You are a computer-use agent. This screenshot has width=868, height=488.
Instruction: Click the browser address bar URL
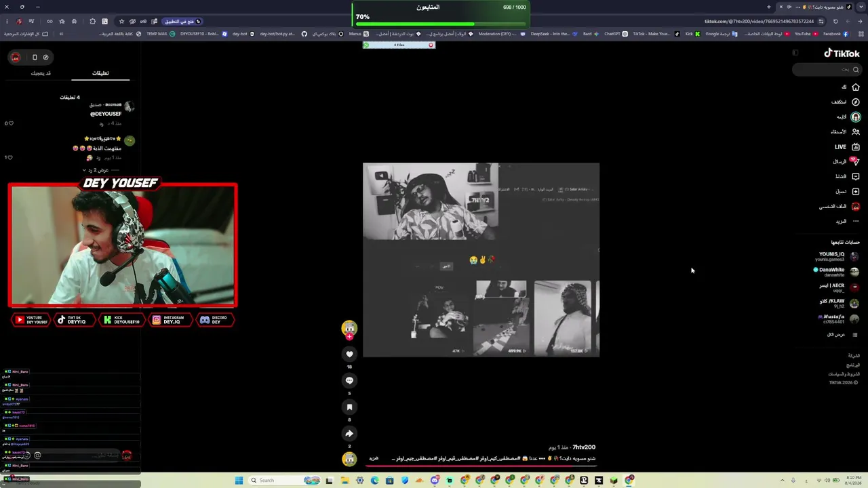pyautogui.click(x=759, y=21)
